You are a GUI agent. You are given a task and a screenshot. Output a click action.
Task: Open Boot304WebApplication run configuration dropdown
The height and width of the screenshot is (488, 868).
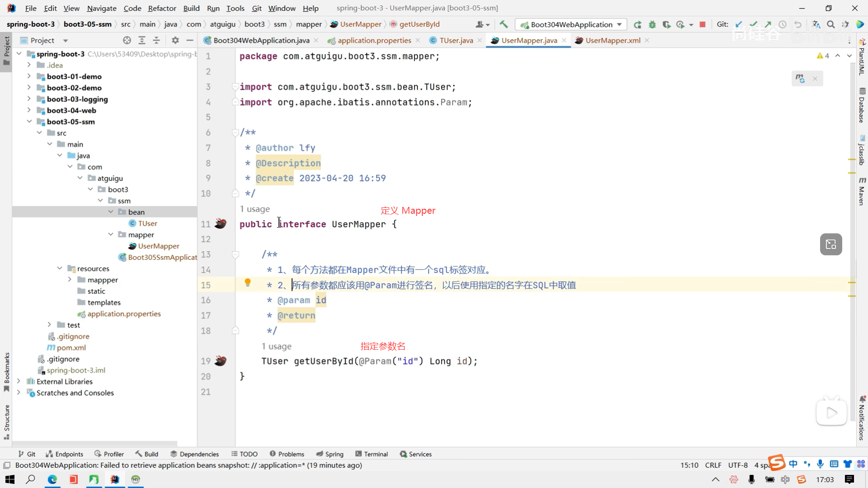tap(572, 24)
